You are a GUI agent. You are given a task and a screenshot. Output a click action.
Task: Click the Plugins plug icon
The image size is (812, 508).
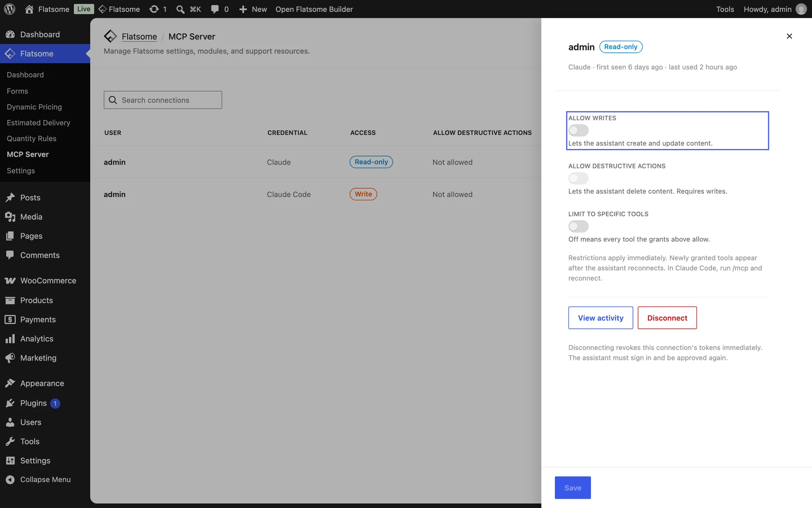(10, 403)
